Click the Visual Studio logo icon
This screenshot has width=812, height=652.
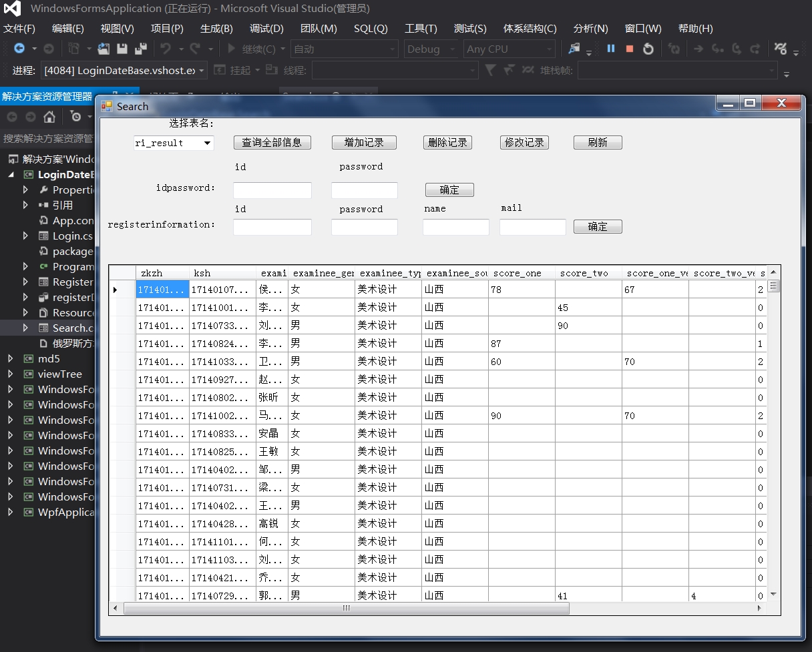click(x=13, y=9)
